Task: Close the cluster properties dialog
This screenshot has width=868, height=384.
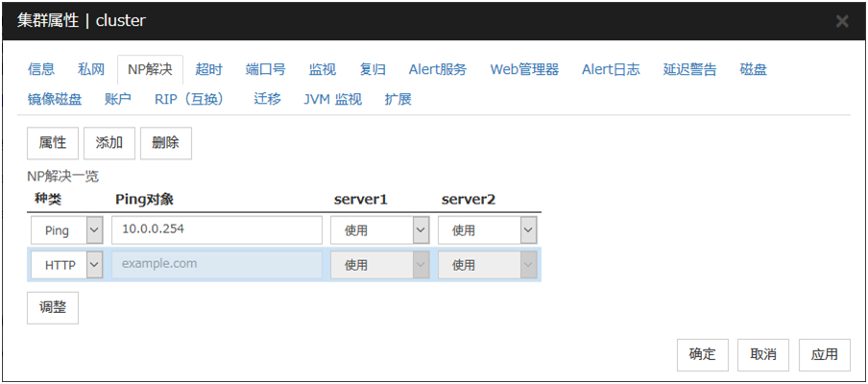Action: pyautogui.click(x=842, y=20)
